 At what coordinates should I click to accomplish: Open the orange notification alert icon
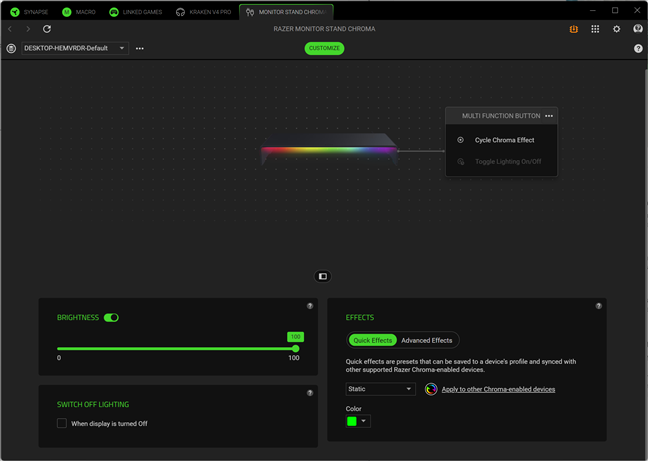click(574, 29)
